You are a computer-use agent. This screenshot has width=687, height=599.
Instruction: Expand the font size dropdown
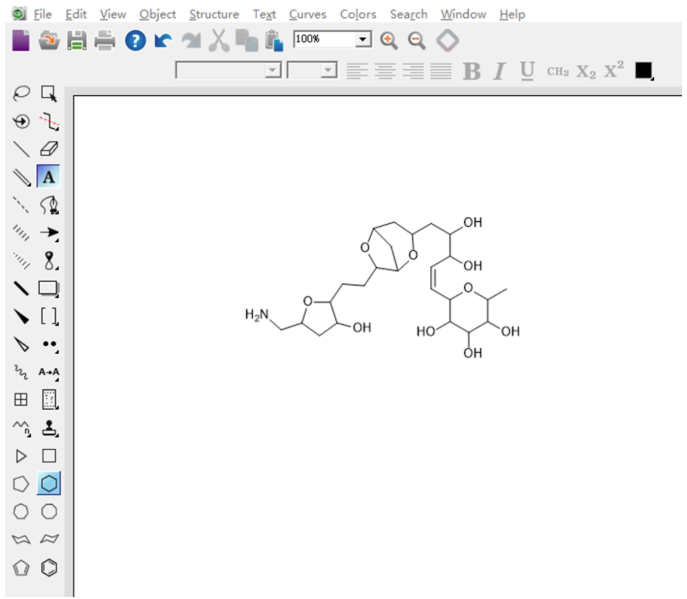click(x=328, y=70)
